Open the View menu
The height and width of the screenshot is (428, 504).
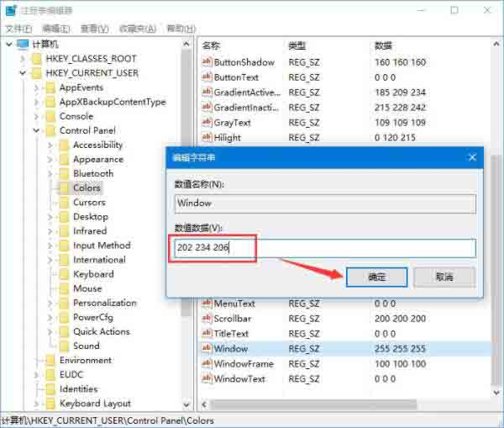(94, 29)
